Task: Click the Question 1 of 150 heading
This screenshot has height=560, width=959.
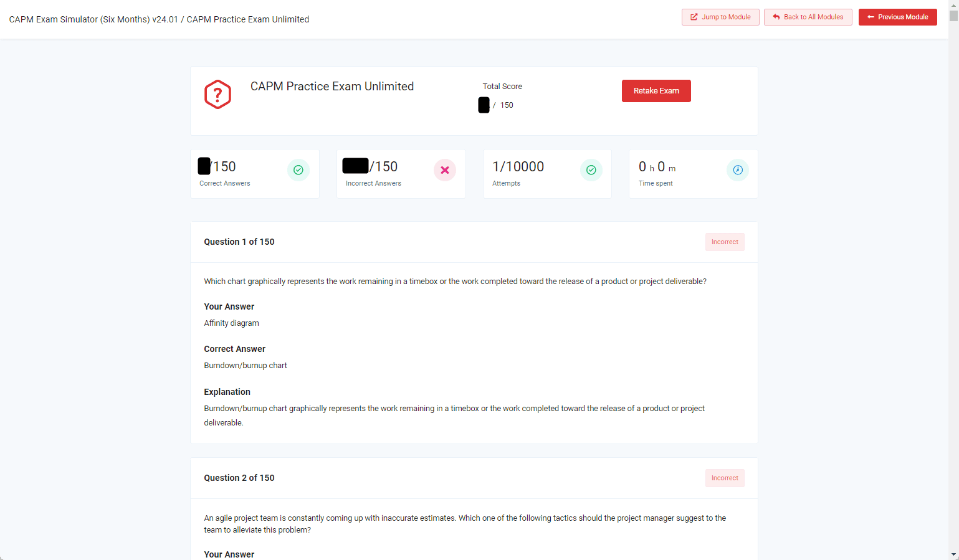Action: click(239, 242)
